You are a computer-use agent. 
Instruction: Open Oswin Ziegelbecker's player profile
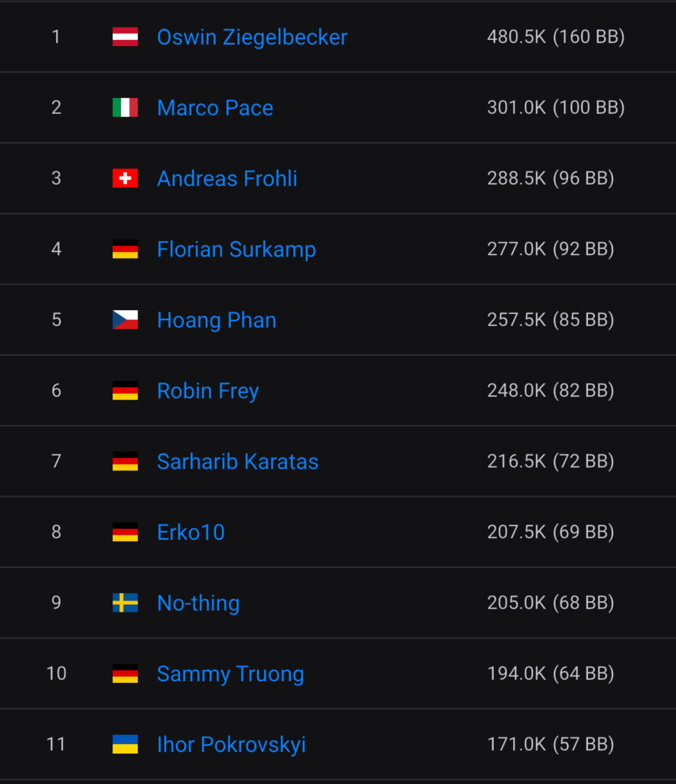pos(252,37)
